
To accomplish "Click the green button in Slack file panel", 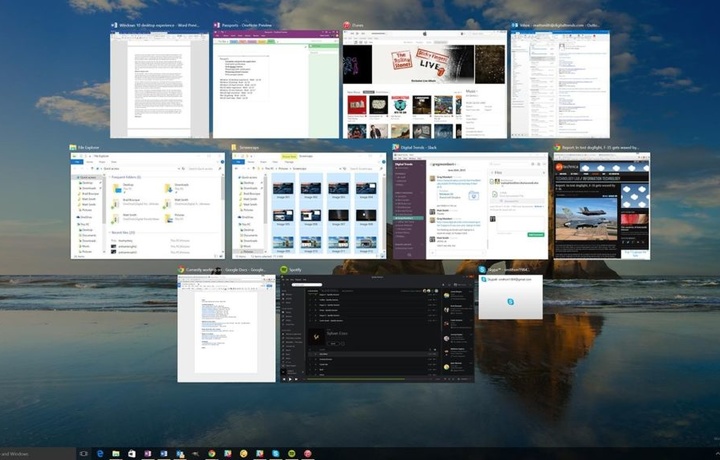I will pos(535,235).
